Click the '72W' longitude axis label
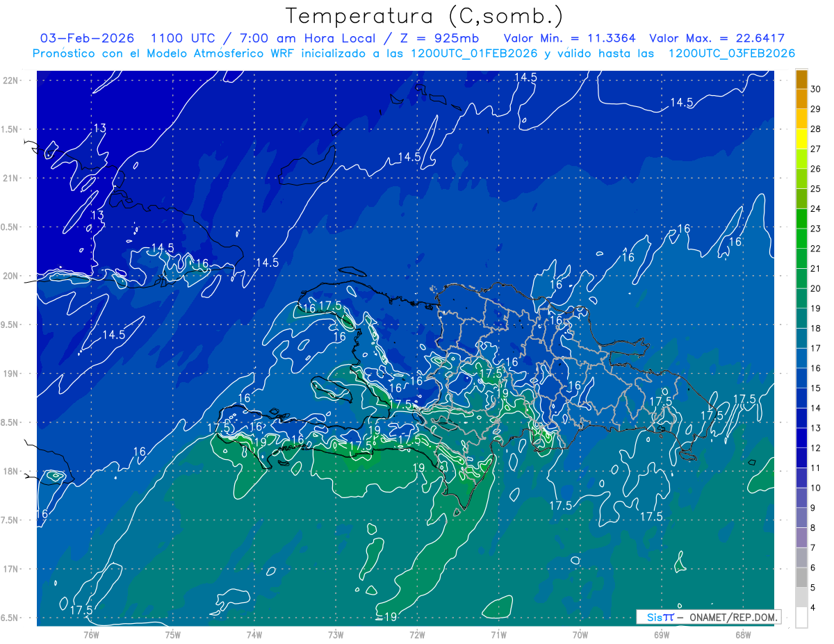834x644 pixels. pos(418,635)
